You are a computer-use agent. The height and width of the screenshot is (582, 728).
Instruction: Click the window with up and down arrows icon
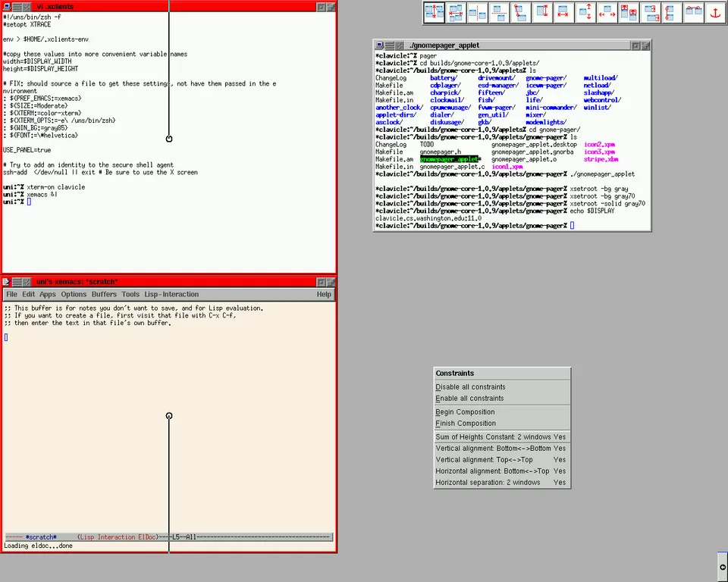click(x=585, y=13)
